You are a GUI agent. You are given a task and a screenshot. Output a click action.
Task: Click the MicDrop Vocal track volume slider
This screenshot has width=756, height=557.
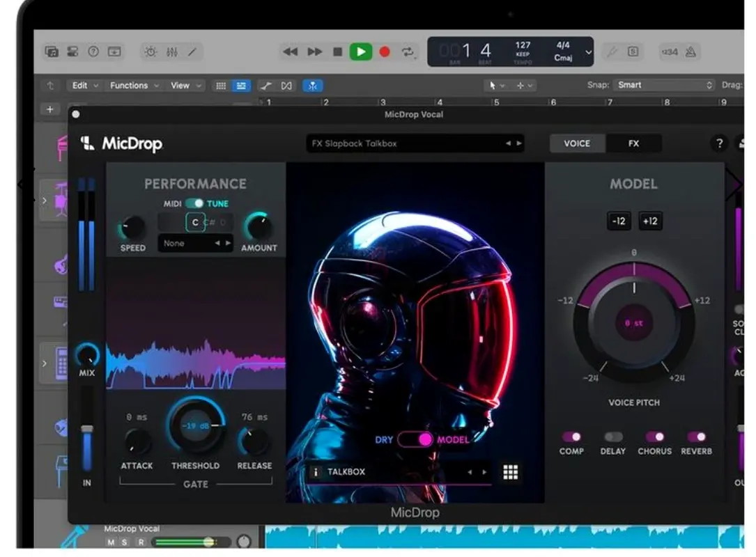192,542
